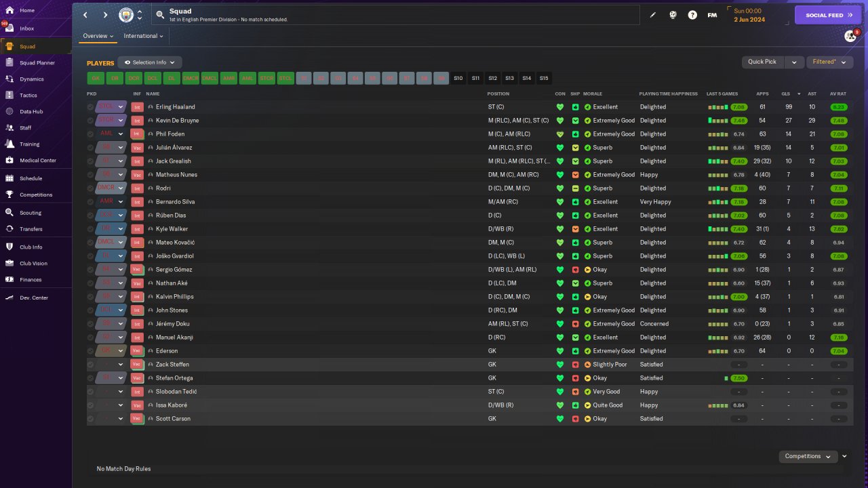The width and height of the screenshot is (868, 488).
Task: Open Squad Planner from sidebar
Action: pyautogui.click(x=37, y=62)
